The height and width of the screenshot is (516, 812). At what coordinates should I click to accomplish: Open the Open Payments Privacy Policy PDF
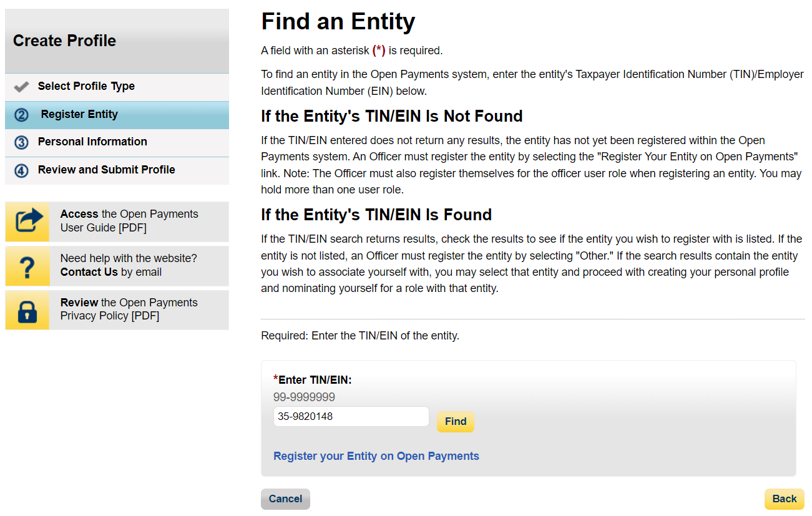129,309
